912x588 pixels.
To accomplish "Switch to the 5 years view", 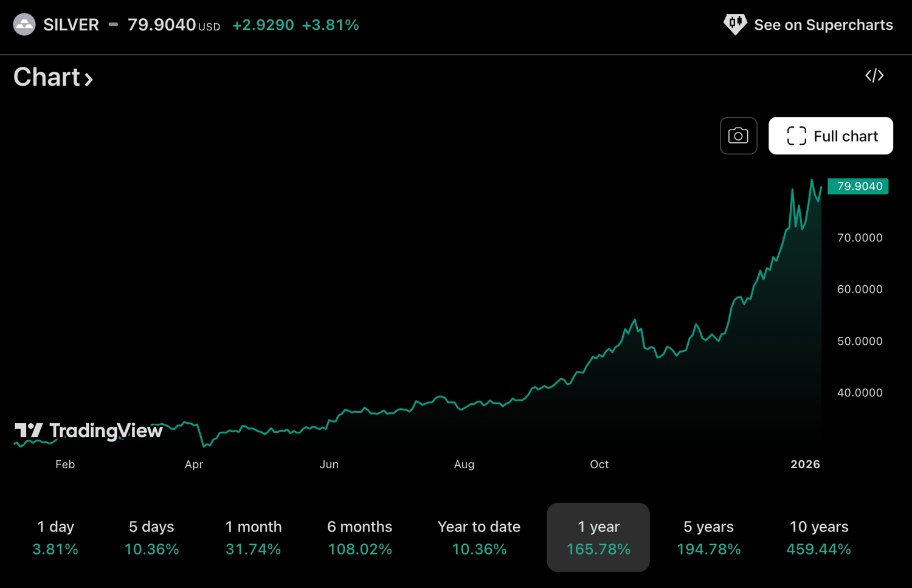I will point(708,538).
